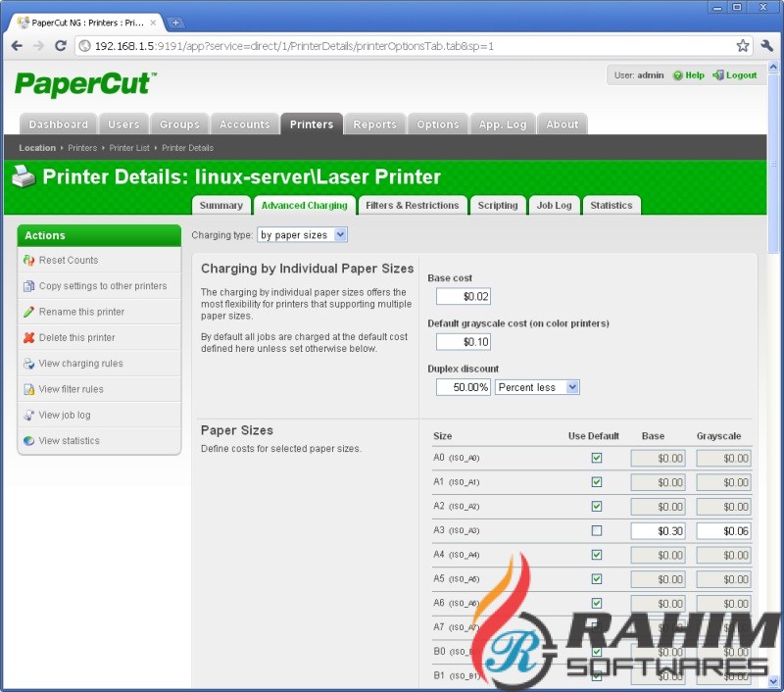Uncheck Use Default for A1
Image resolution: width=784 pixels, height=692 pixels.
point(597,482)
